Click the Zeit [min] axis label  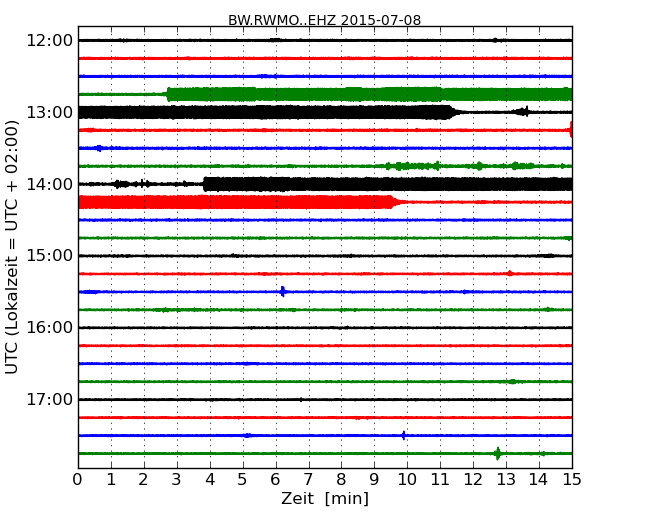(x=325, y=498)
